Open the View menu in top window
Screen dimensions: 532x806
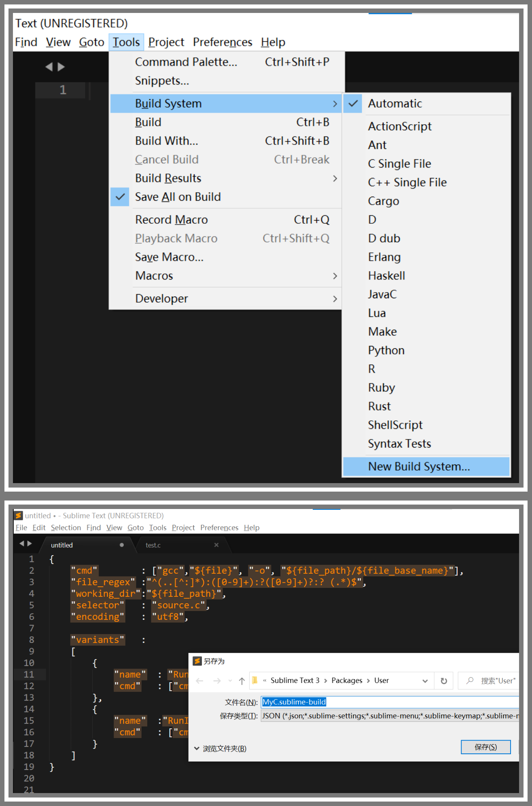pyautogui.click(x=58, y=42)
